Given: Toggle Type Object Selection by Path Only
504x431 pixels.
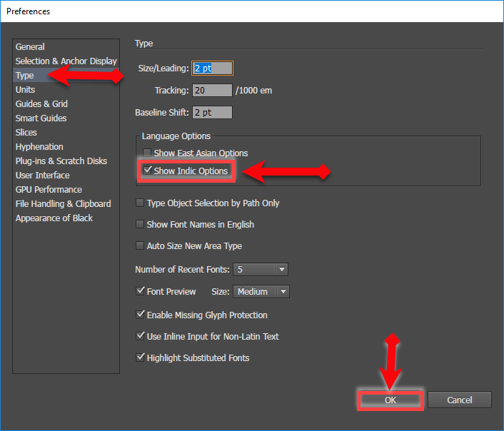Looking at the screenshot, I should [x=140, y=203].
